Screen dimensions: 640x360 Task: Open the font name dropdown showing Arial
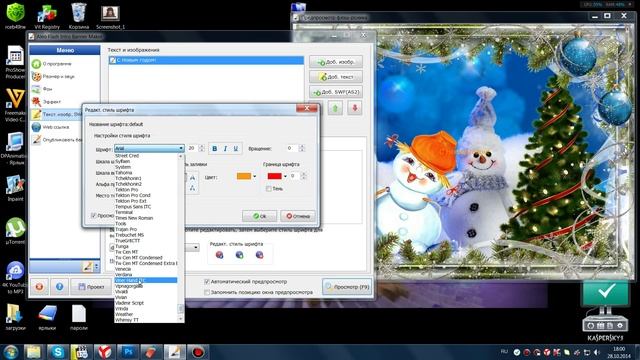click(x=149, y=149)
